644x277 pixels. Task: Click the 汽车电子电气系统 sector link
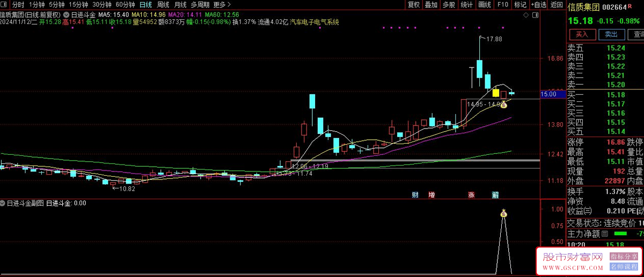(314, 22)
